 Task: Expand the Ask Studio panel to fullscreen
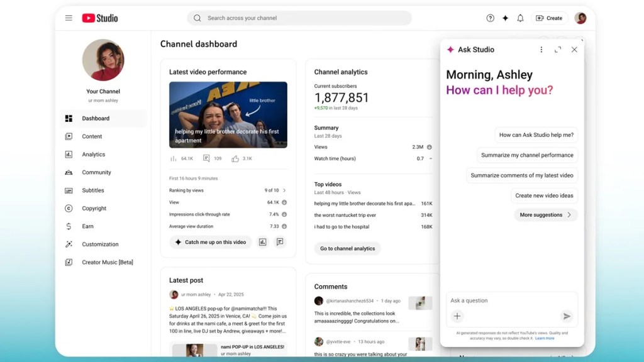click(558, 50)
